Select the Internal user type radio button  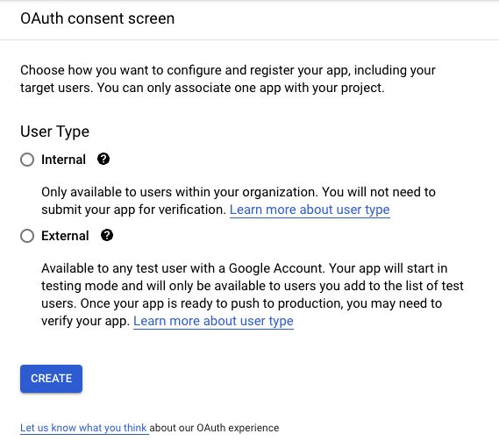[x=27, y=160]
